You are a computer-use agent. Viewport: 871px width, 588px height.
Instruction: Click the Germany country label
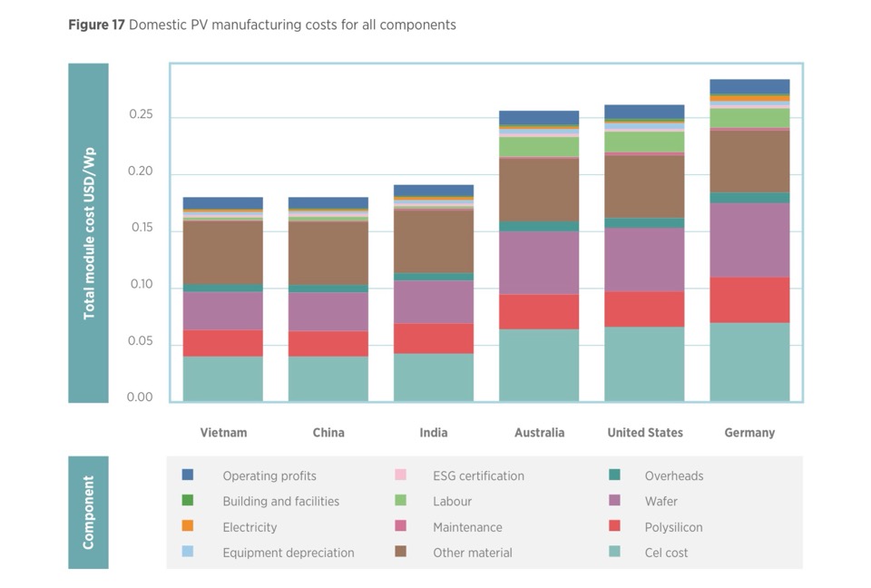(749, 433)
